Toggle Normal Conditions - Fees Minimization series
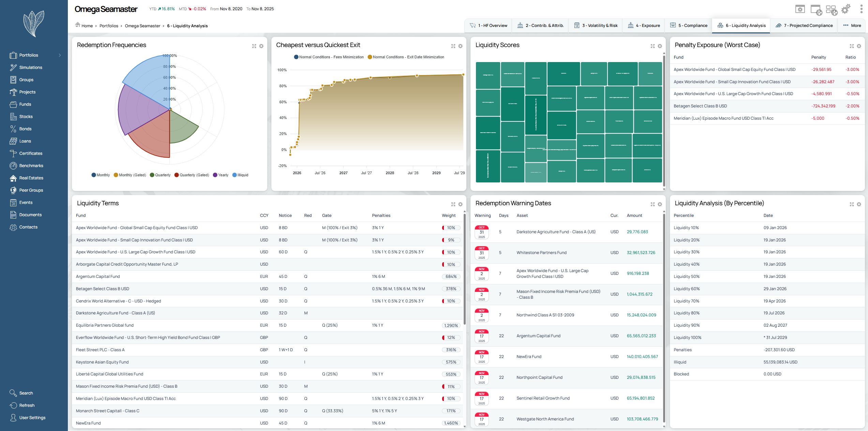 coord(329,57)
